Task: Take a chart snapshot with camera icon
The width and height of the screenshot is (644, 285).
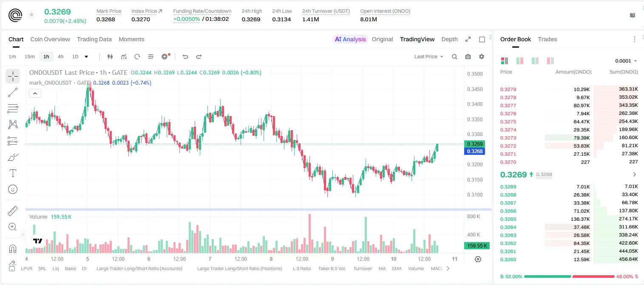Action: (x=468, y=57)
